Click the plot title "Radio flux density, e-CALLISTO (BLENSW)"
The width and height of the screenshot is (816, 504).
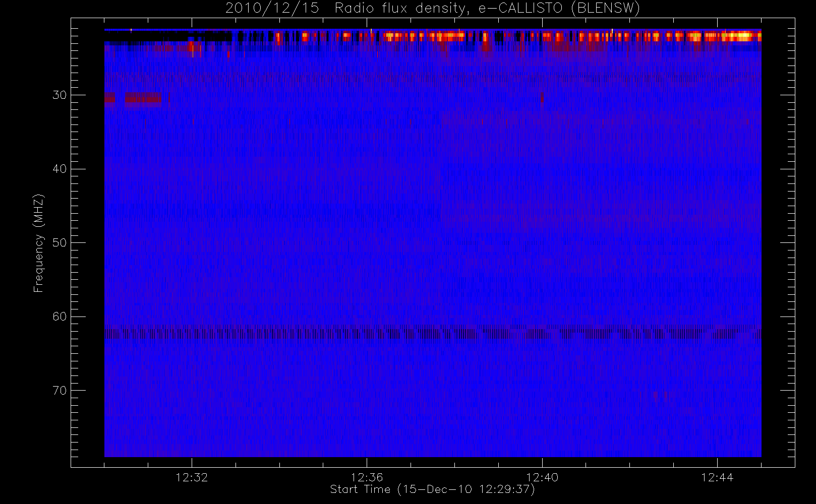(x=487, y=9)
